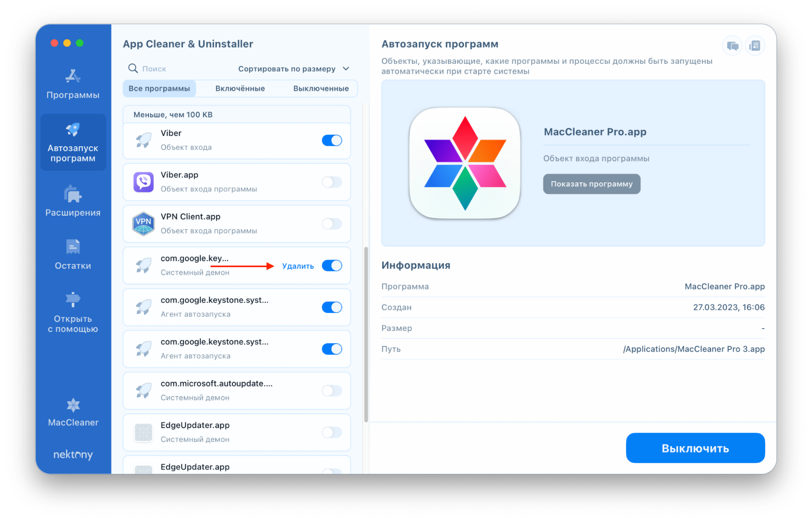This screenshot has width=812, height=521.
Task: Click the /Applications/MacCleaner Pro 3.app path
Action: click(694, 349)
